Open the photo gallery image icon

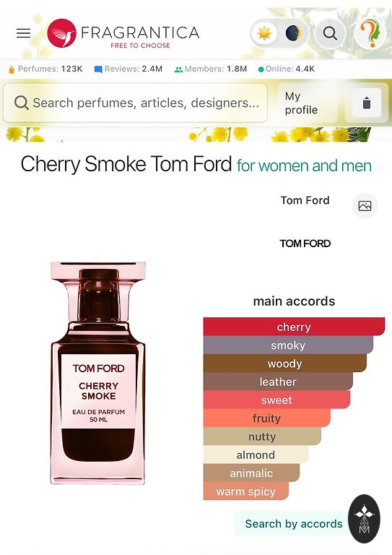pos(365,206)
